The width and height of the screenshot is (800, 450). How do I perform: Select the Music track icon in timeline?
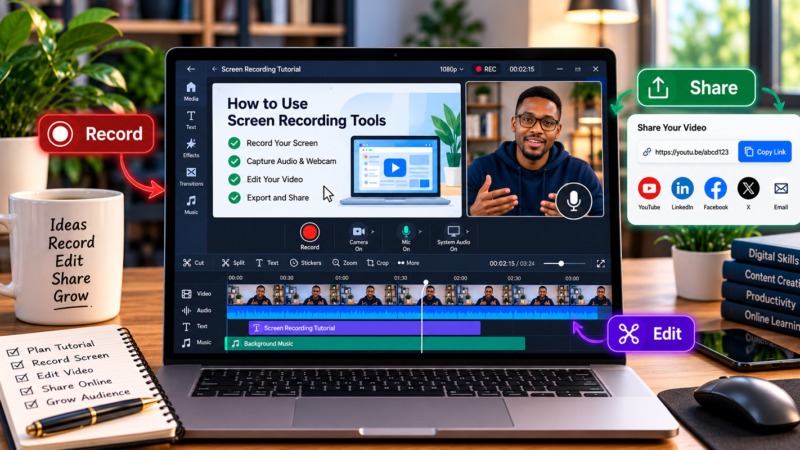(x=186, y=343)
